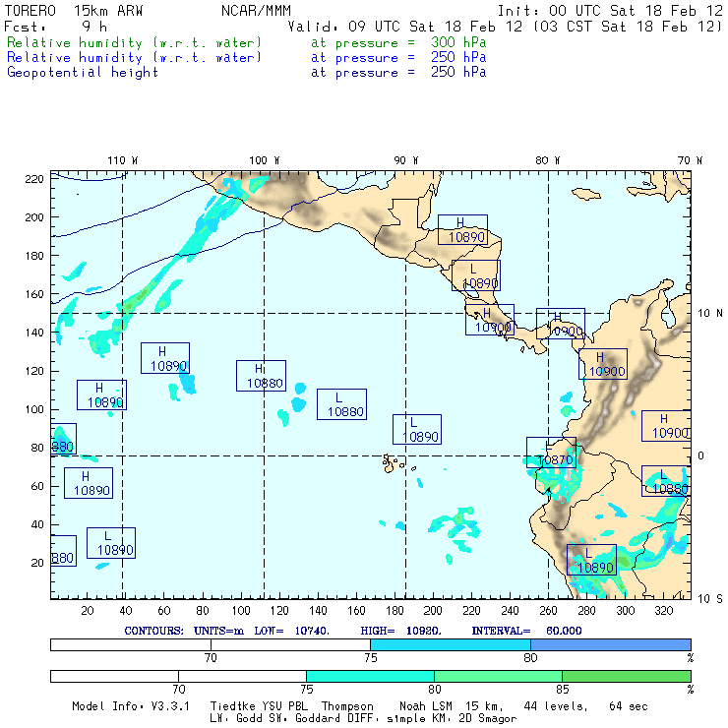Click the light green 80–85% swatch on the lower colorbar
728x728 pixels.
click(x=498, y=676)
